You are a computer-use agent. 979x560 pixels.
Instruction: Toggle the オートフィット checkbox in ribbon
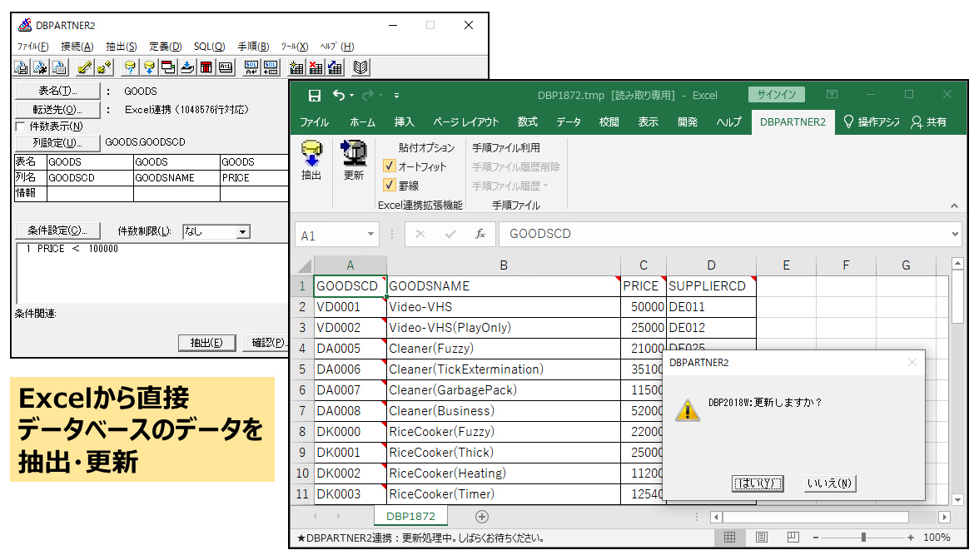(390, 166)
